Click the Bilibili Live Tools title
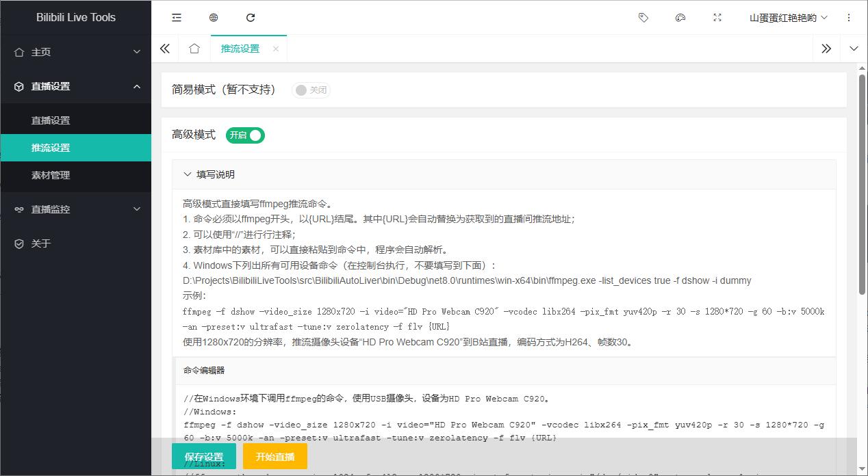The image size is (868, 476). point(76,18)
